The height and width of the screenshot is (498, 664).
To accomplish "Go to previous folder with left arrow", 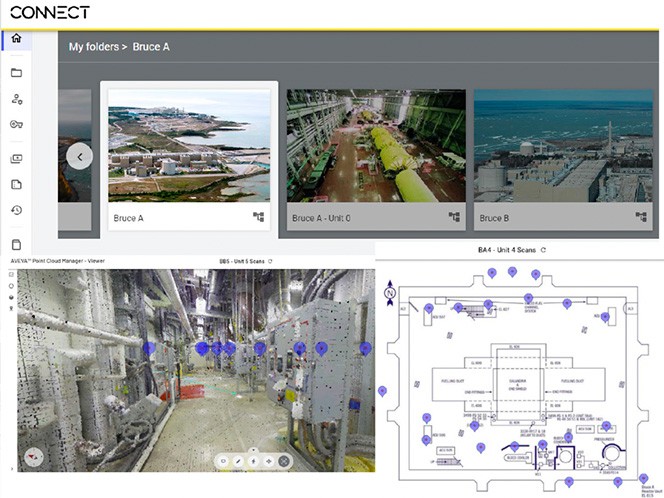I will click(80, 156).
